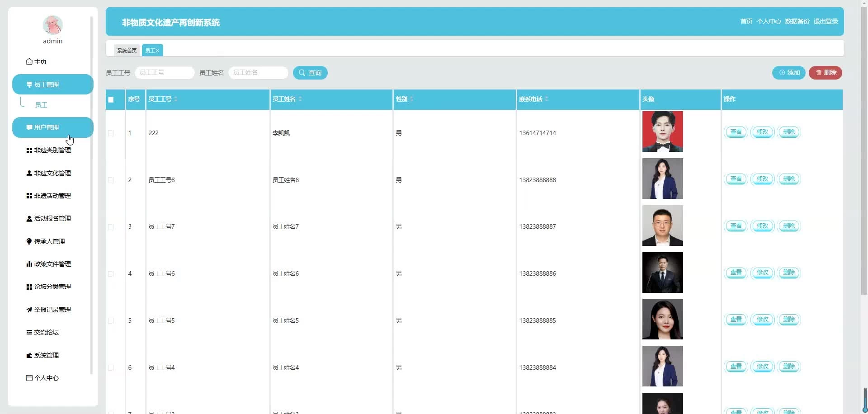Click 查看 for employee 李凯凯
Image resolution: width=868 pixels, height=414 pixels.
[736, 132]
